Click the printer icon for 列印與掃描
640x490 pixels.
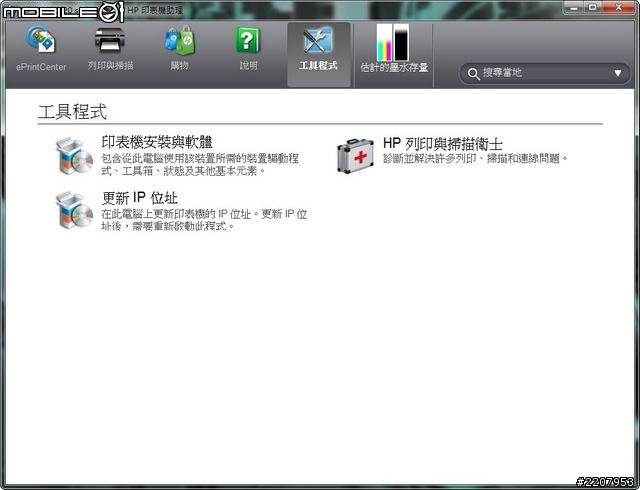point(110,40)
